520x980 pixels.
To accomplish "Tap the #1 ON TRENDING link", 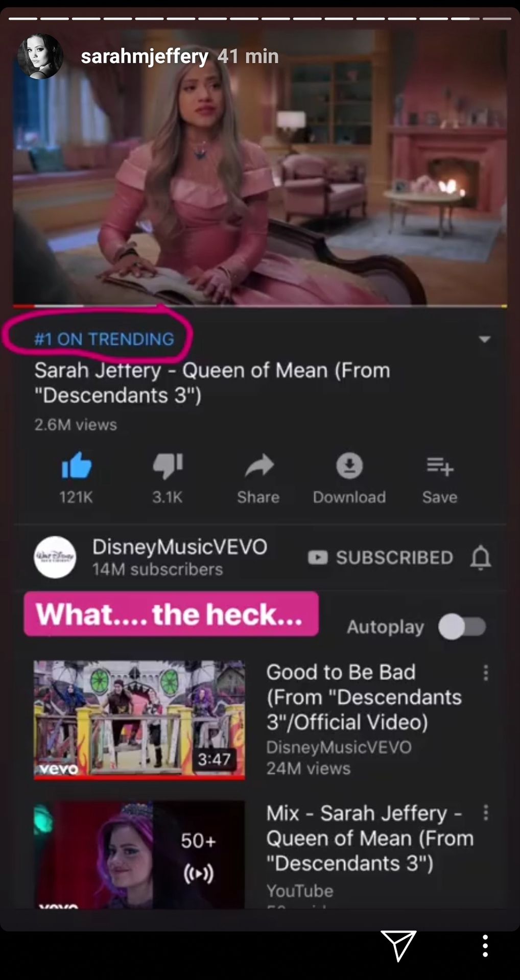I will (104, 339).
